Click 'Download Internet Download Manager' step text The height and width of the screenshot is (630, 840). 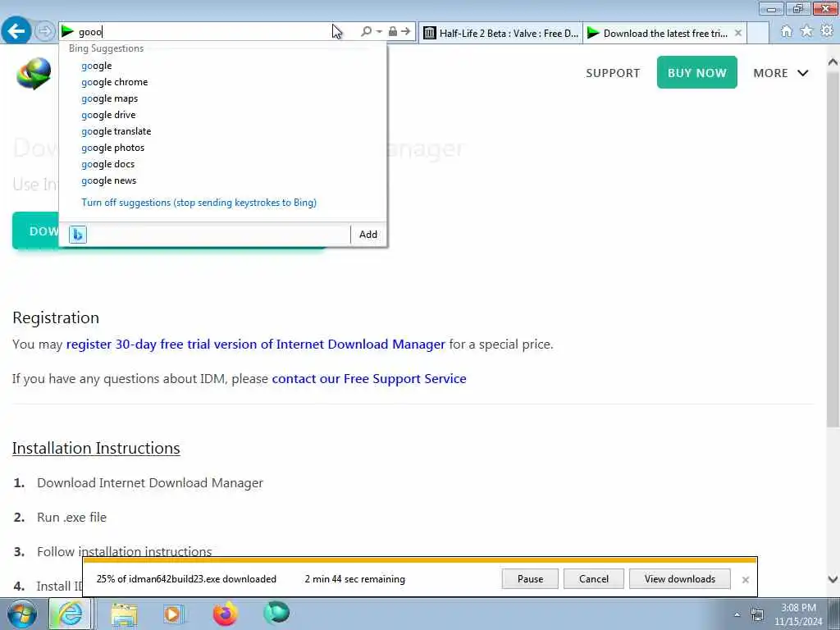pyautogui.click(x=150, y=482)
